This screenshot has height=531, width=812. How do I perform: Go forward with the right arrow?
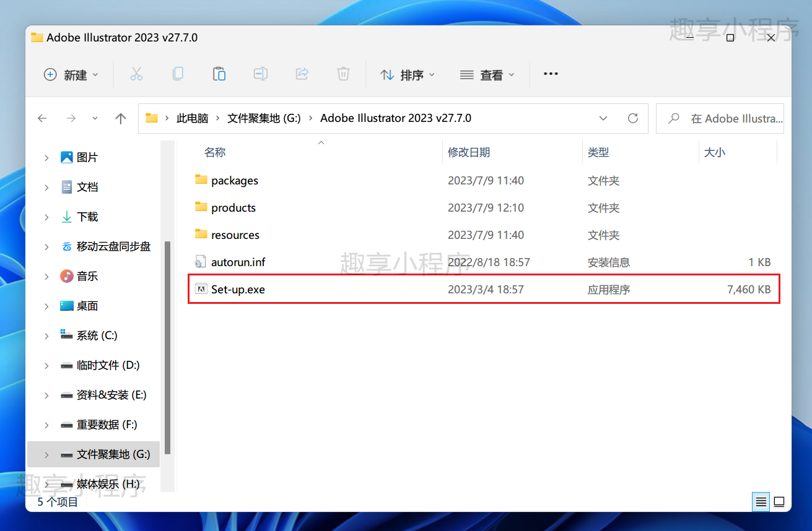(x=71, y=118)
